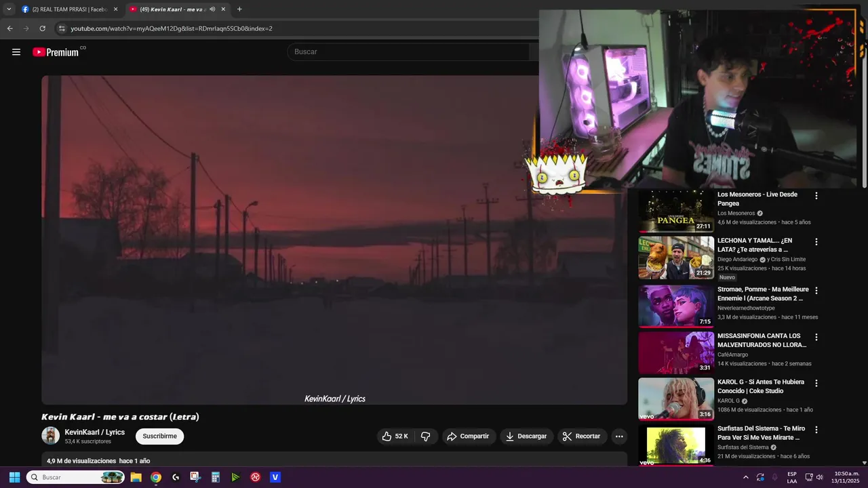This screenshot has width=868, height=488.
Task: Open Logitech G HUB taskbar icon
Action: pyautogui.click(x=176, y=477)
